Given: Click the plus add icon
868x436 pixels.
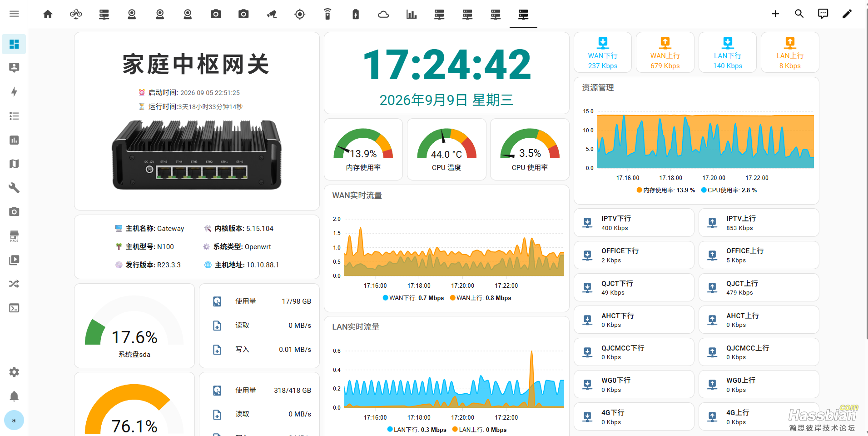Looking at the screenshot, I should [775, 14].
